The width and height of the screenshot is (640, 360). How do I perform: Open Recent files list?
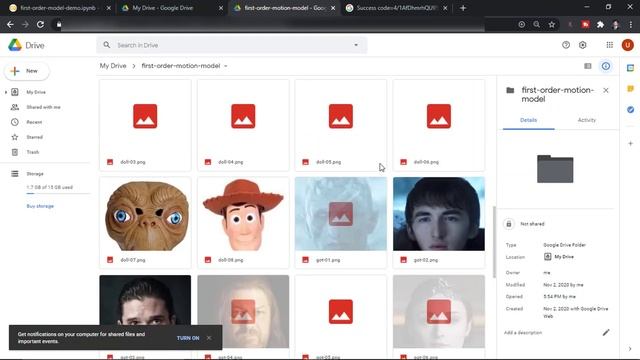(x=34, y=122)
